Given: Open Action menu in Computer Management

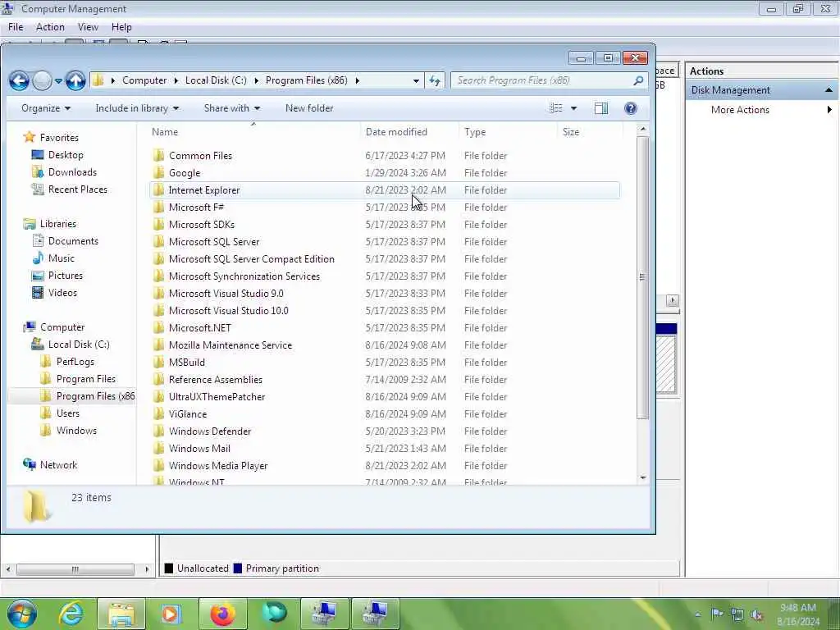Looking at the screenshot, I should pyautogui.click(x=50, y=27).
